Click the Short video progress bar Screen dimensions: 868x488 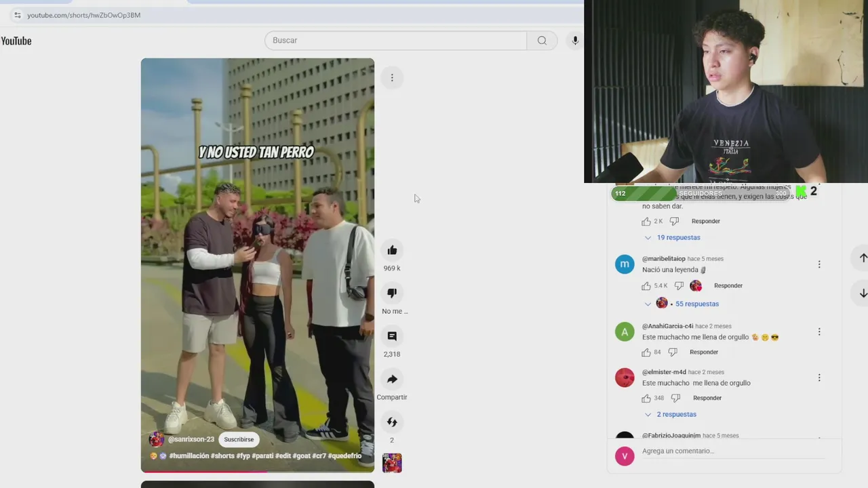coord(258,472)
